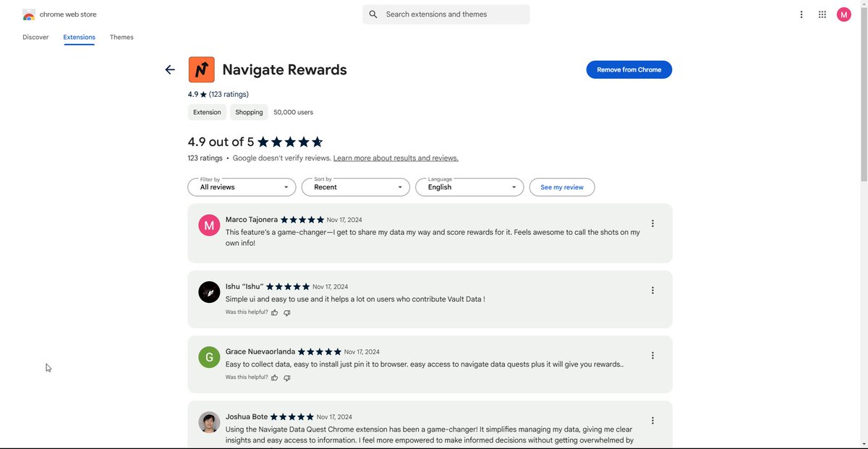Open the Language dropdown
Image resolution: width=868 pixels, height=449 pixels.
coord(469,187)
